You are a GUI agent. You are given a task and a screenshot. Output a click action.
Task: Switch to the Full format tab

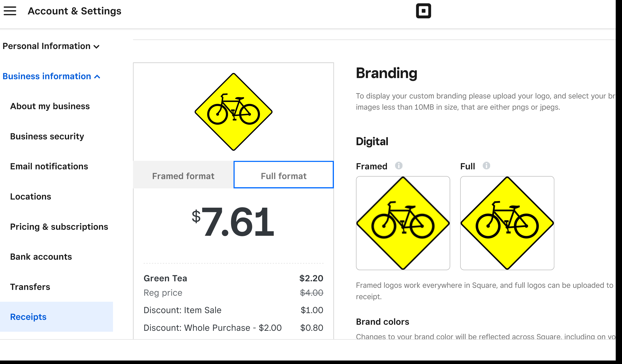(x=284, y=175)
